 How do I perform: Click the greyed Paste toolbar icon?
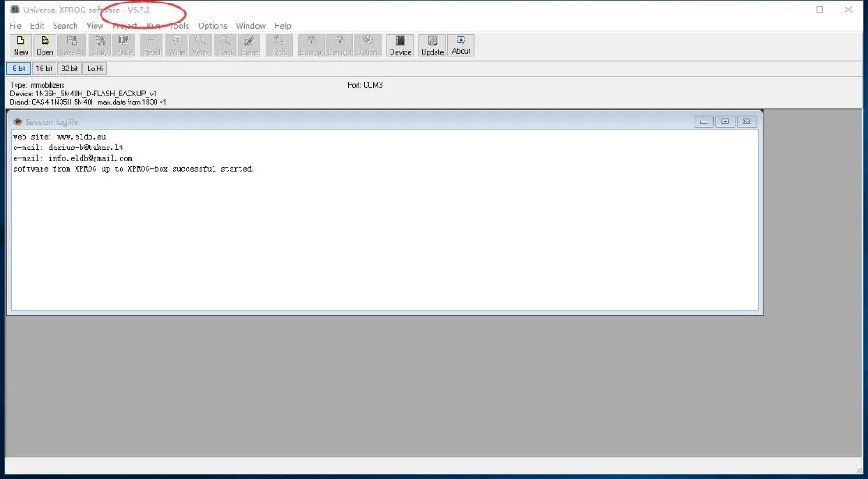(123, 45)
